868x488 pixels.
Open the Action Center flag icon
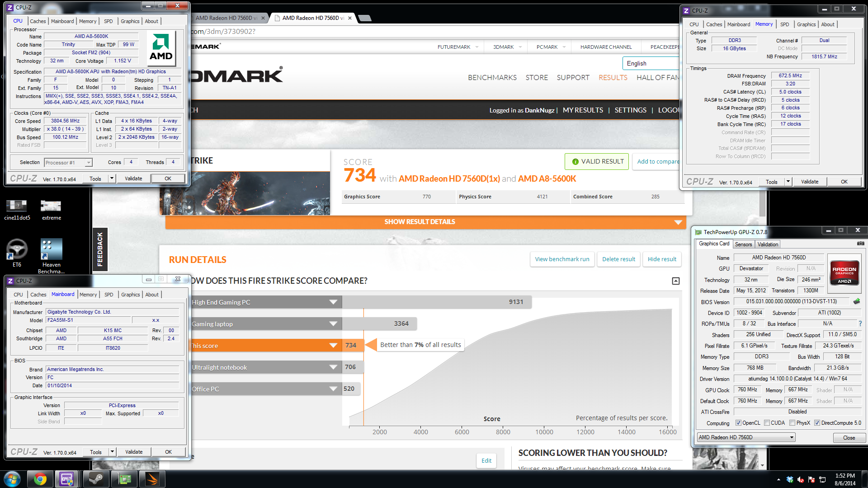click(811, 479)
